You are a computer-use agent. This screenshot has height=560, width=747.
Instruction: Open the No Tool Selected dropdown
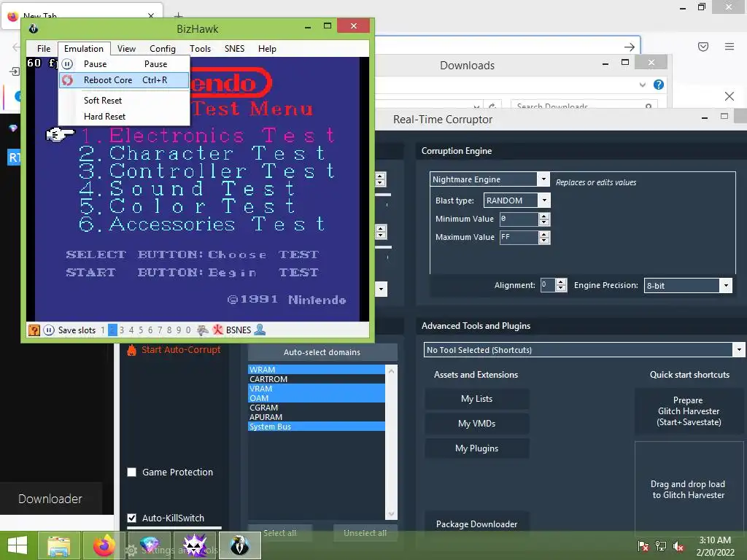tap(738, 350)
